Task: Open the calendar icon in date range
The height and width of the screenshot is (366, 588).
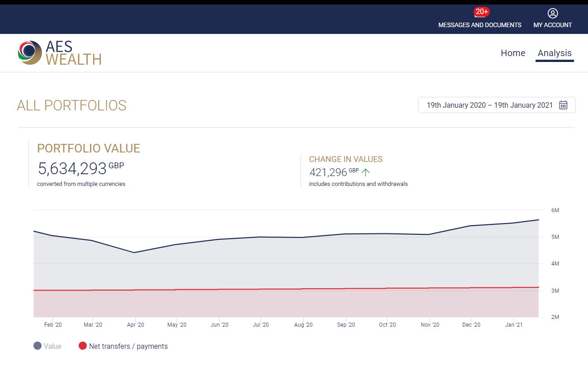Action: tap(563, 105)
